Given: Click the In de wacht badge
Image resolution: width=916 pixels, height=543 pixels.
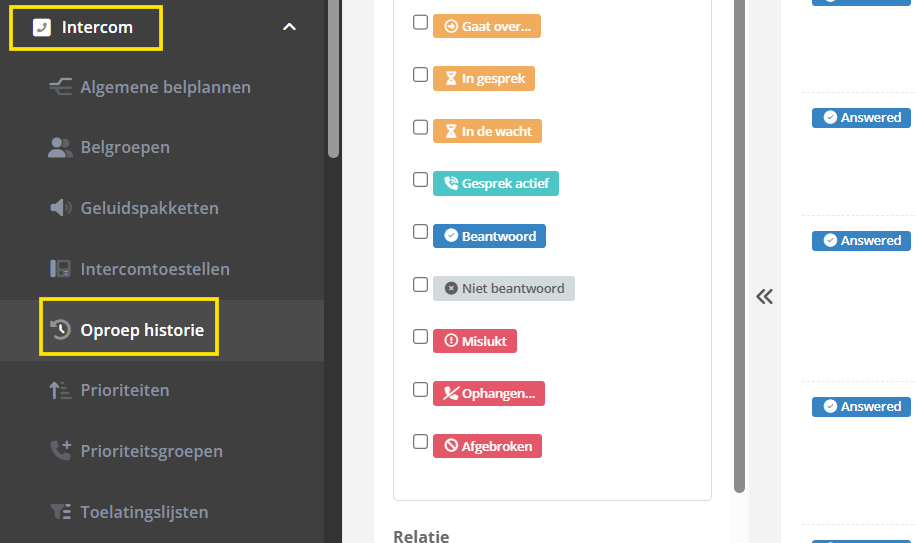Looking at the screenshot, I should 487,131.
